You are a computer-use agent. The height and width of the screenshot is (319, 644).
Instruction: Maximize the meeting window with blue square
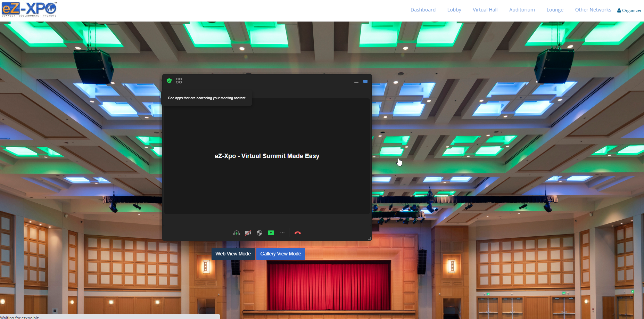[x=365, y=81]
